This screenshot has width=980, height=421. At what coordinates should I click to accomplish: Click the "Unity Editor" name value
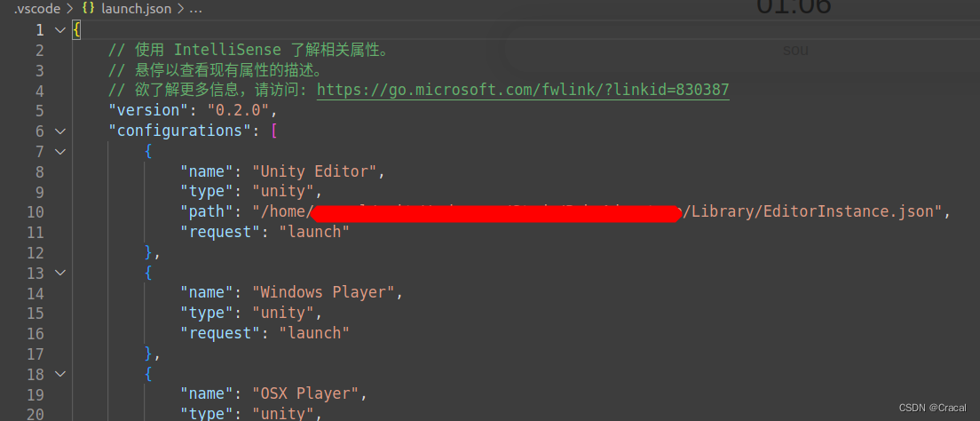click(315, 171)
